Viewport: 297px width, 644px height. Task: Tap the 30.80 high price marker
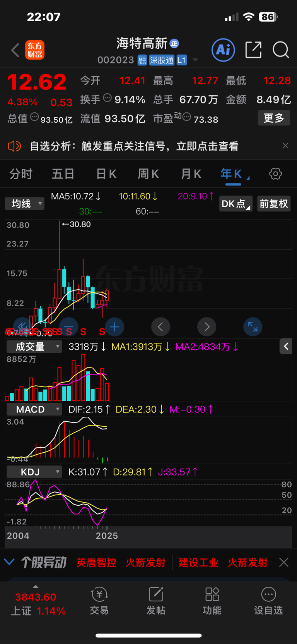76,224
